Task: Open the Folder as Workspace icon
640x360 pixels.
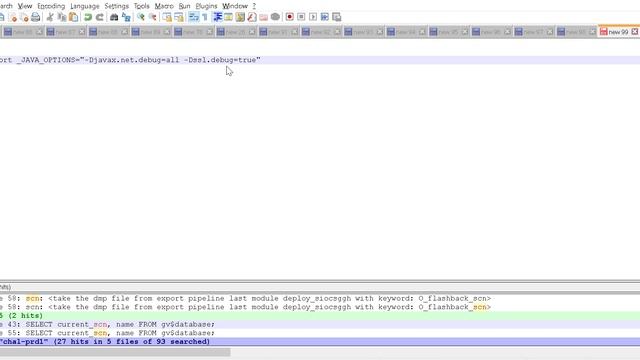Action: (x=264, y=17)
